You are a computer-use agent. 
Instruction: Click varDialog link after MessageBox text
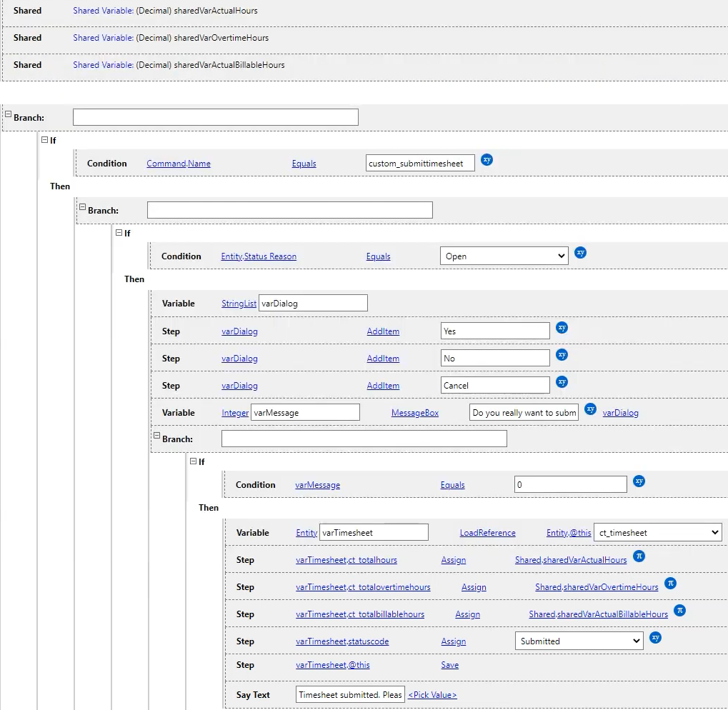[x=620, y=413]
